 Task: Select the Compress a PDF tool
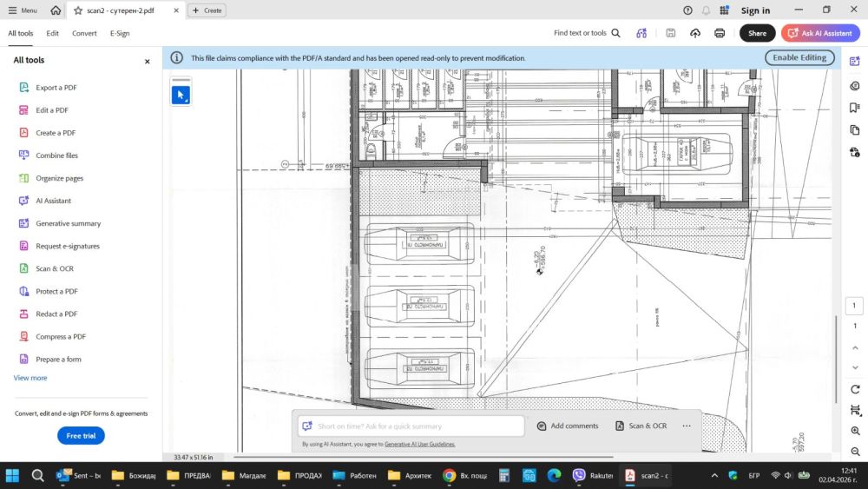60,336
